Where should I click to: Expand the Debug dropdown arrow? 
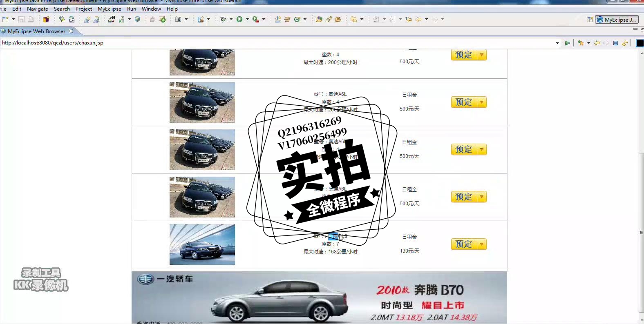tap(231, 19)
